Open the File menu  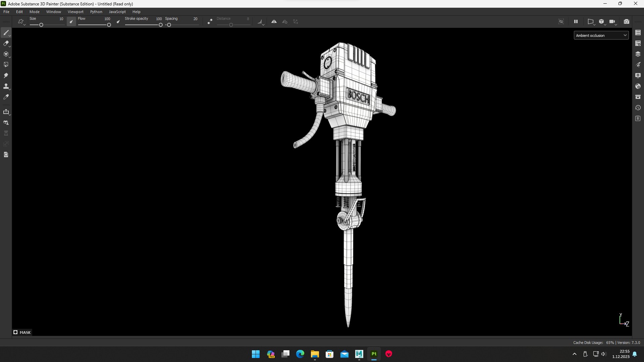pos(6,12)
